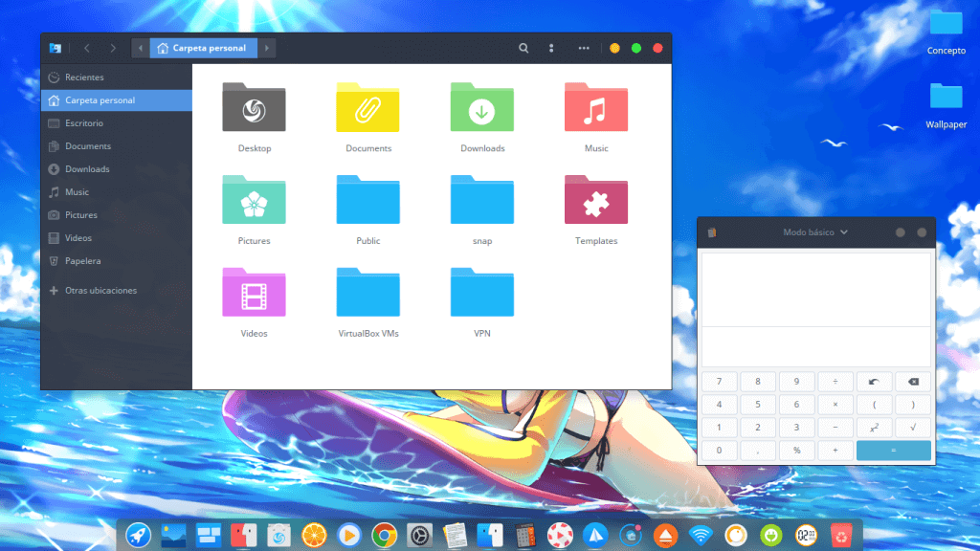Click the search icon in file manager
Viewport: 980px width, 551px height.
pos(523,48)
